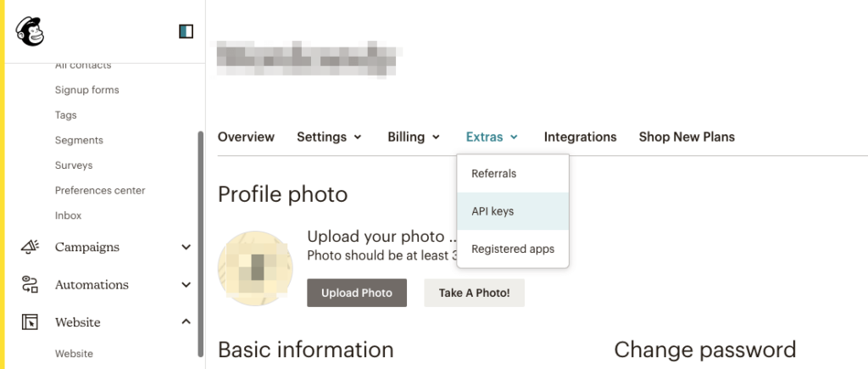868x369 pixels.
Task: Select API keys from Extras menu
Action: point(492,211)
